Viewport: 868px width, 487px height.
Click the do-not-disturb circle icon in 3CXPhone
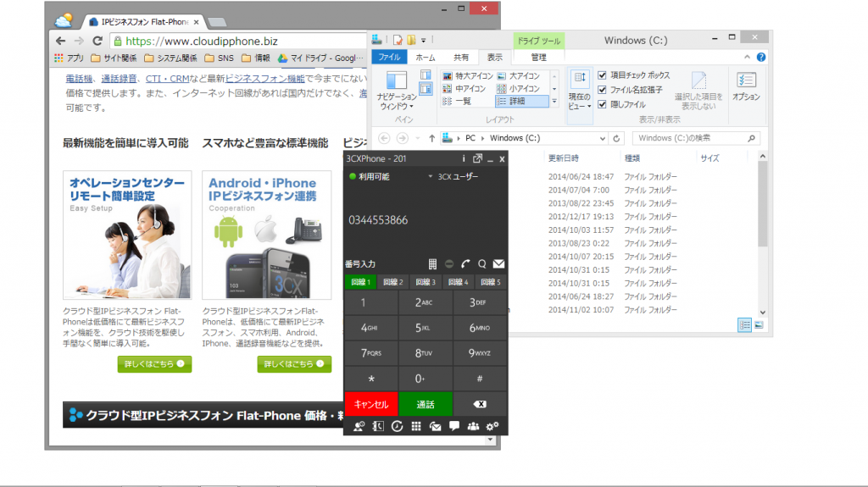pyautogui.click(x=449, y=264)
